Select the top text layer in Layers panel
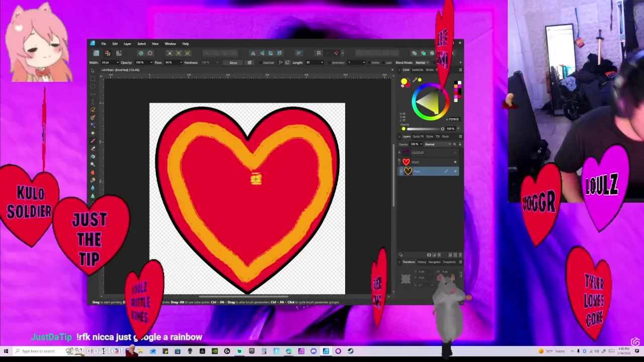Viewport: 644px width, 362px height. point(428,152)
